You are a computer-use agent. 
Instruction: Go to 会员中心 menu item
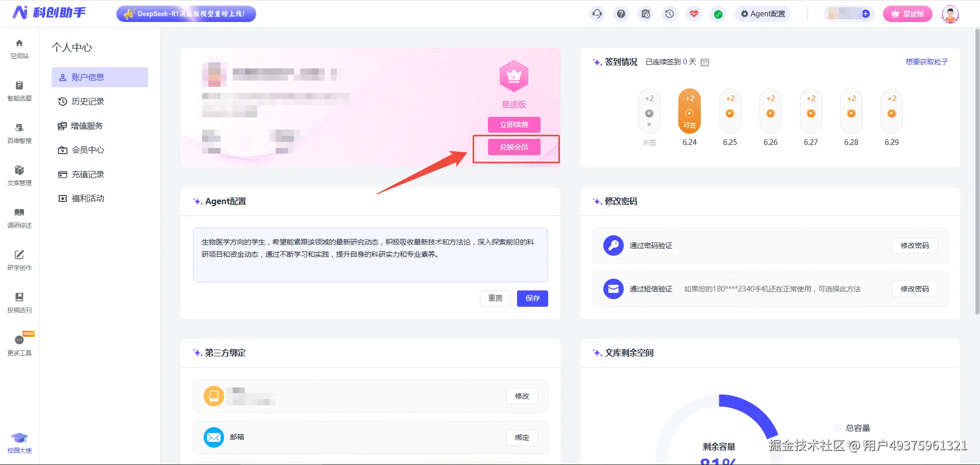coord(100,150)
